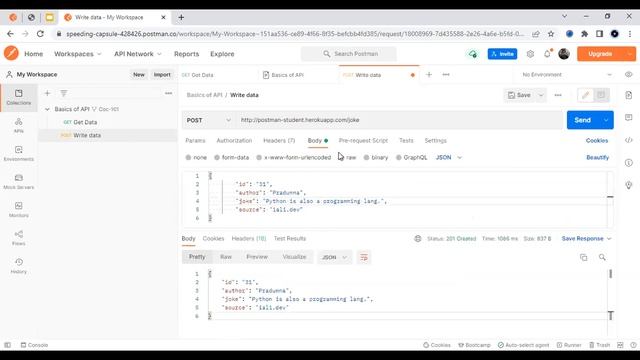Open collections panel more options
640x360 pixels.
click(x=168, y=93)
